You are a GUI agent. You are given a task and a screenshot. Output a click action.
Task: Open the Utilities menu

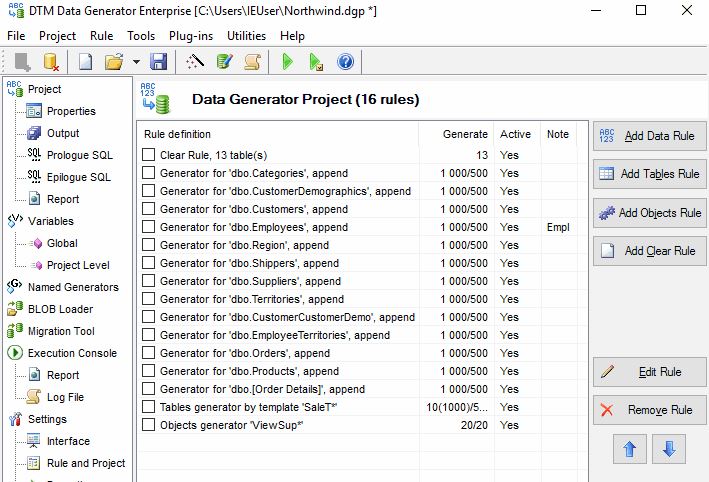[246, 36]
